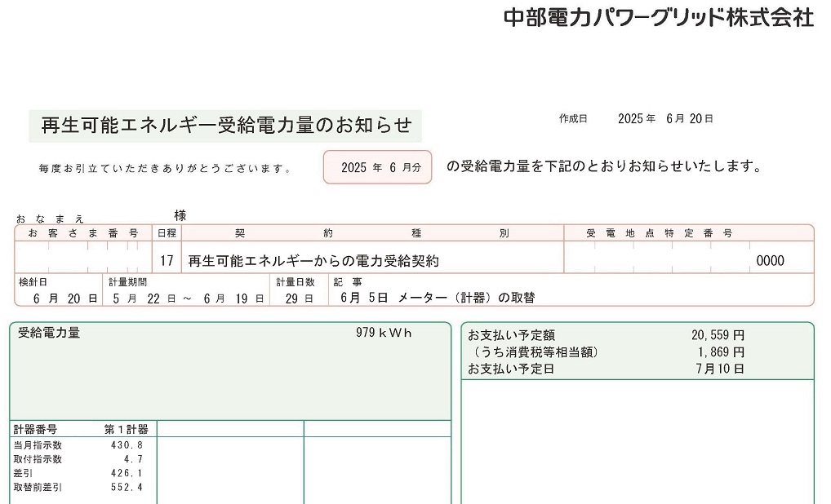The width and height of the screenshot is (831, 504).
Task: Click the 取替前差引 label
Action: click(x=38, y=487)
